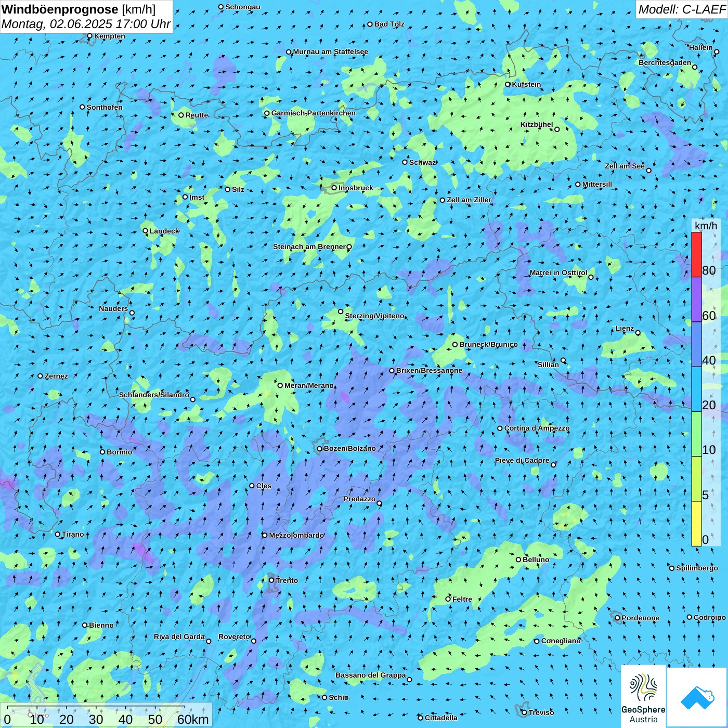
Task: Click the 'Meran/Merano' town label
Action: pyautogui.click(x=309, y=385)
